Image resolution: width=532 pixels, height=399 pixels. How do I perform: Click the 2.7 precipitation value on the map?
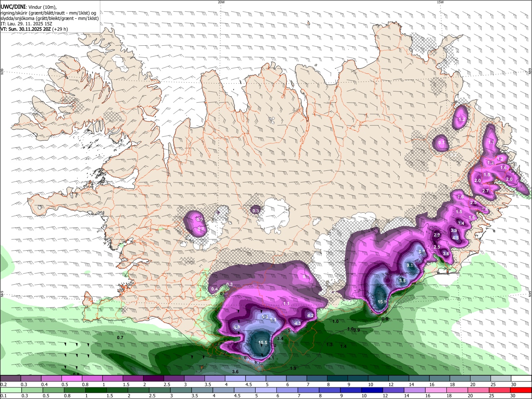[485, 191]
